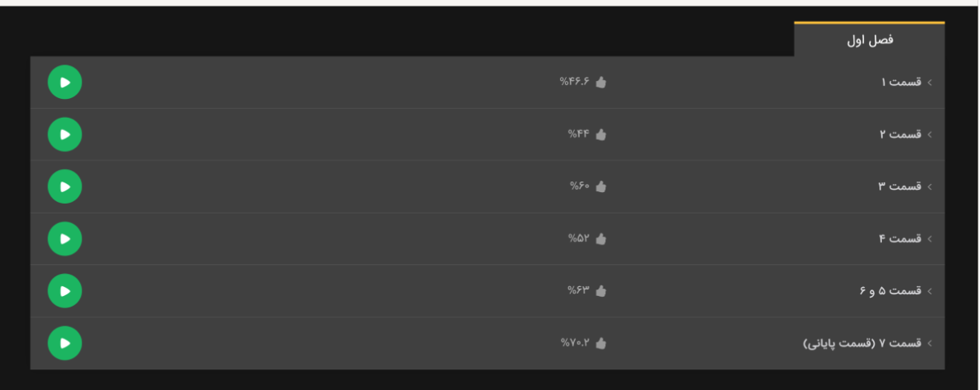This screenshot has height=390, width=980.
Task: Expand the قسمت ۲ row chevron
Action: coord(929,135)
